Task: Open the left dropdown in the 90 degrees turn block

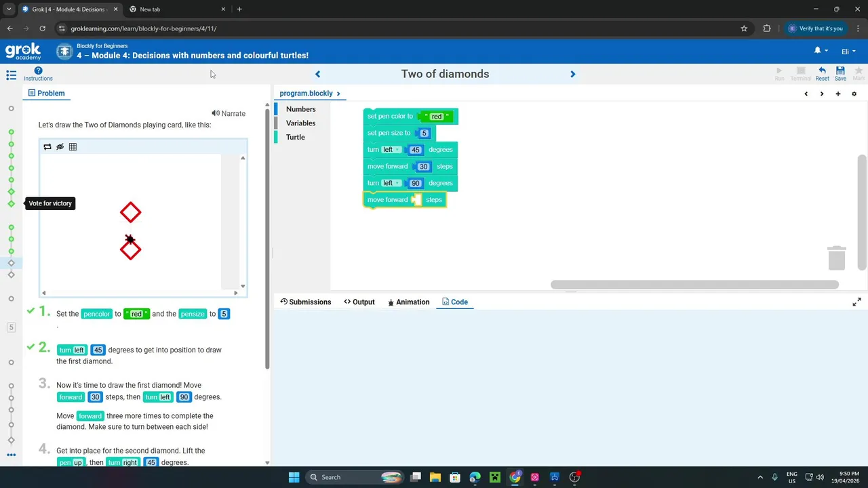Action: click(x=391, y=183)
